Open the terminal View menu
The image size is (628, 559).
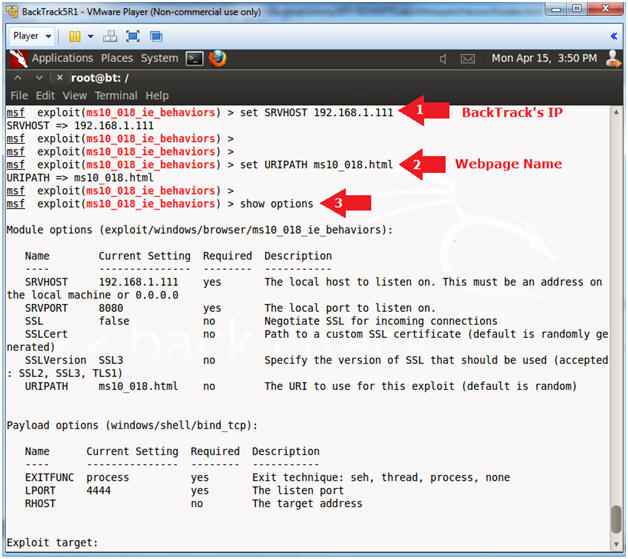(74, 96)
